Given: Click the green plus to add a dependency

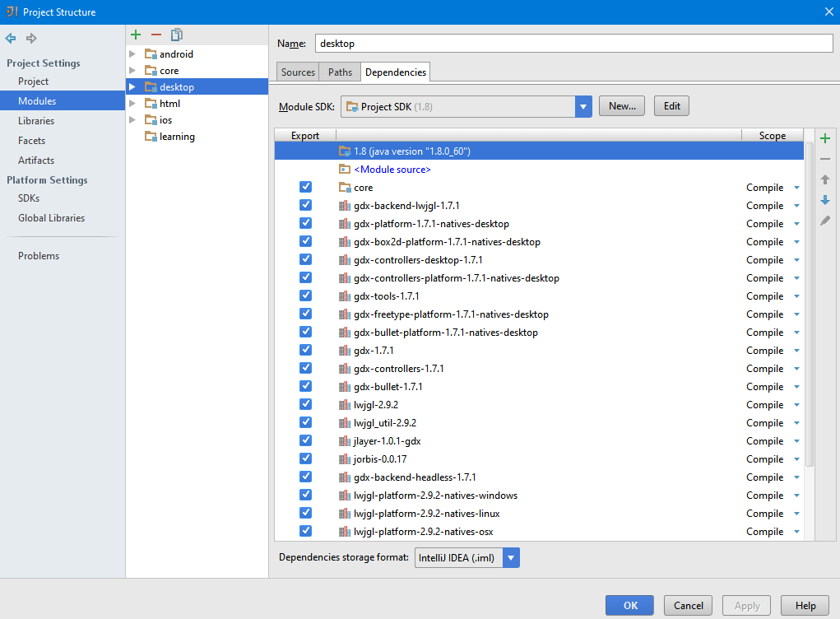Looking at the screenshot, I should point(825,137).
